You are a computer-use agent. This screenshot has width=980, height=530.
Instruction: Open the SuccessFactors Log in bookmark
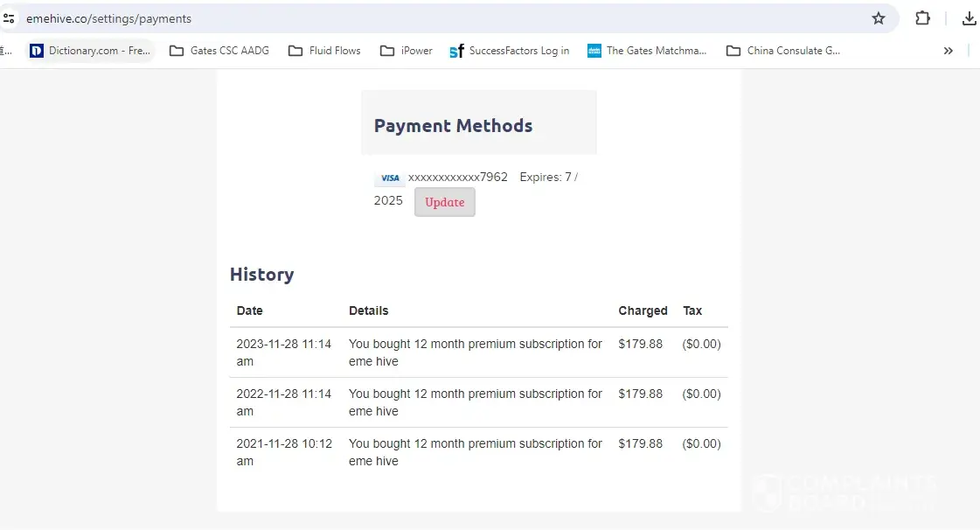[x=509, y=51]
